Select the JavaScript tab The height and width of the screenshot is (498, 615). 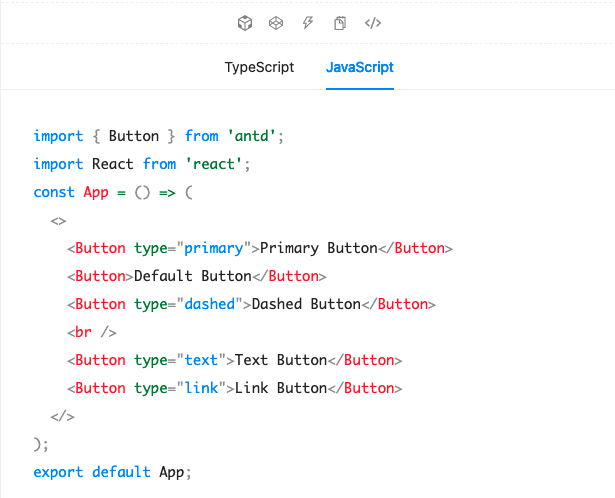359,68
